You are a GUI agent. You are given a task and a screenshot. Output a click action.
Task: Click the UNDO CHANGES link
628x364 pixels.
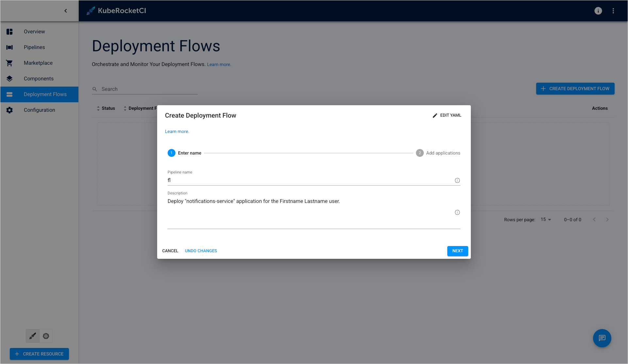(201, 251)
